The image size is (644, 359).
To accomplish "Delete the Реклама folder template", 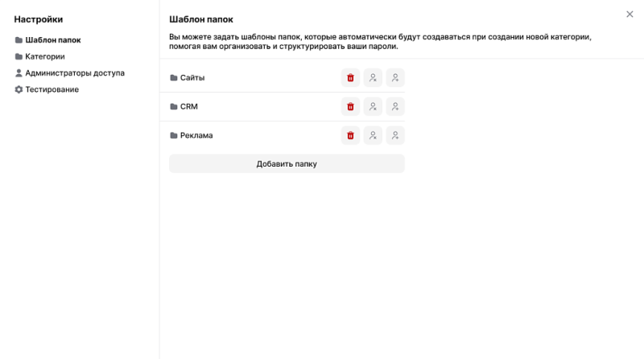I will tap(350, 136).
